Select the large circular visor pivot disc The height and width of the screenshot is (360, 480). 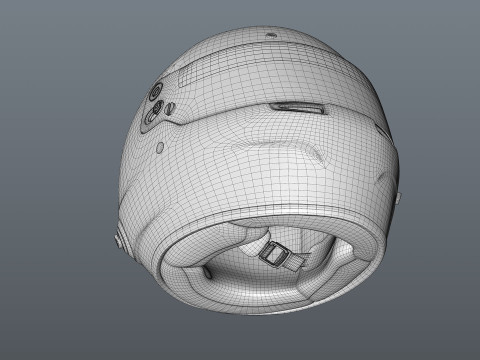(x=156, y=91)
